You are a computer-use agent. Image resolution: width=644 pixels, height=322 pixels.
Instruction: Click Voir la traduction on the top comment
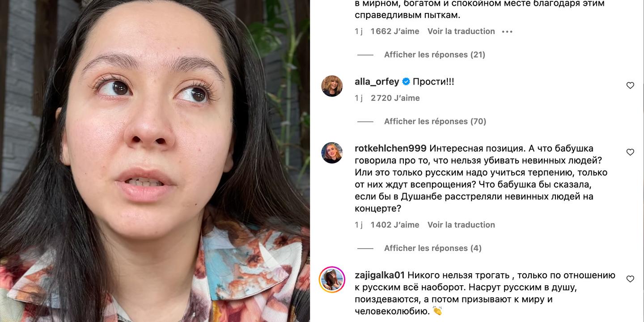pyautogui.click(x=461, y=31)
